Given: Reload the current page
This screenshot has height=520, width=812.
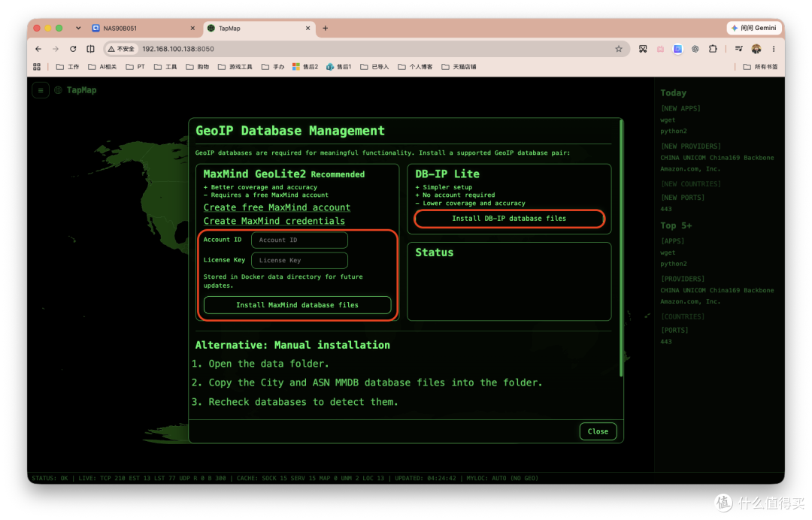Looking at the screenshot, I should [73, 49].
